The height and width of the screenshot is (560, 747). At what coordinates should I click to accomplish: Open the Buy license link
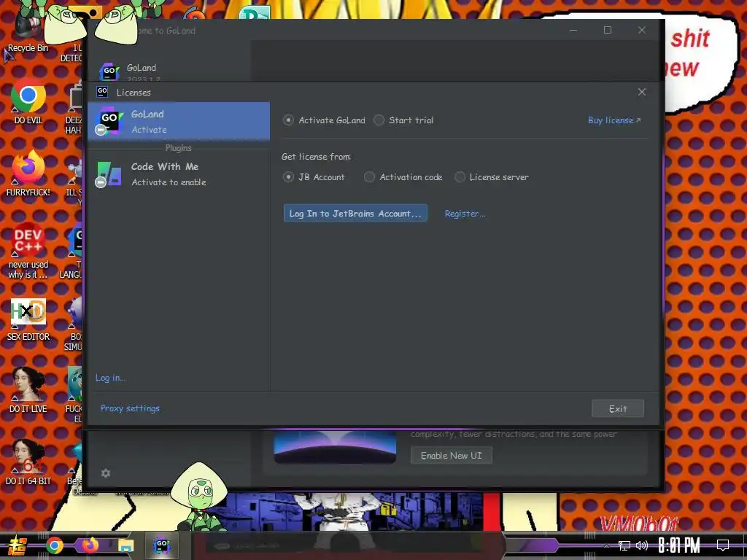[x=614, y=120]
